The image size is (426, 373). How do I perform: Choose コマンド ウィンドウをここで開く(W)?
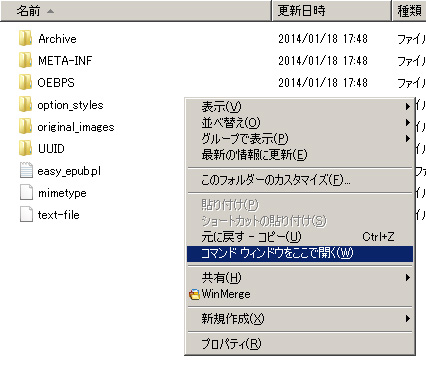[300, 254]
